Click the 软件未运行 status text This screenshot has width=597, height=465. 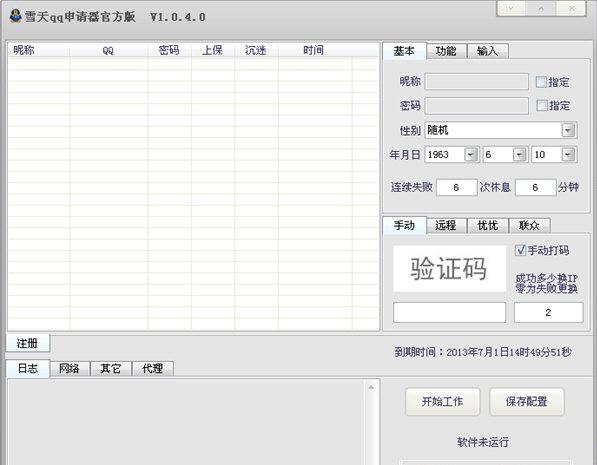point(483,442)
